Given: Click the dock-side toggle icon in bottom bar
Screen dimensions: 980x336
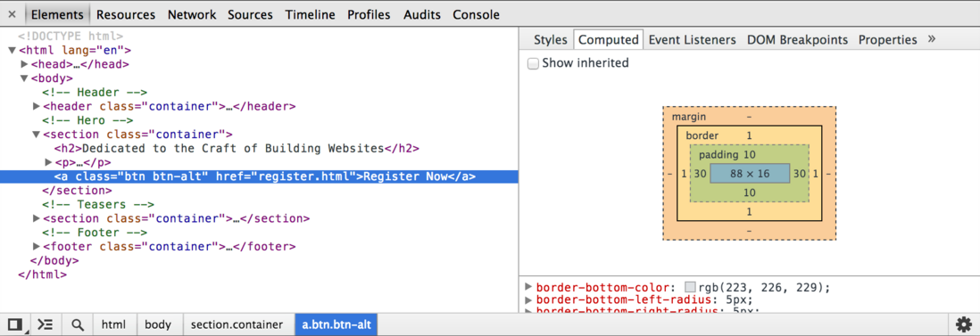Looking at the screenshot, I should pos(14,324).
